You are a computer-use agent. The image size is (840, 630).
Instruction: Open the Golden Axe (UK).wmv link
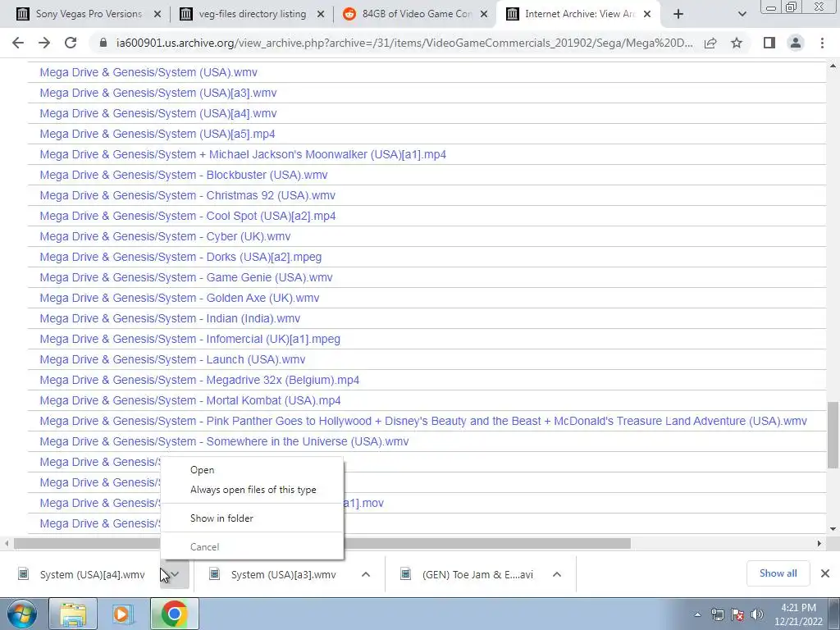coord(180,299)
